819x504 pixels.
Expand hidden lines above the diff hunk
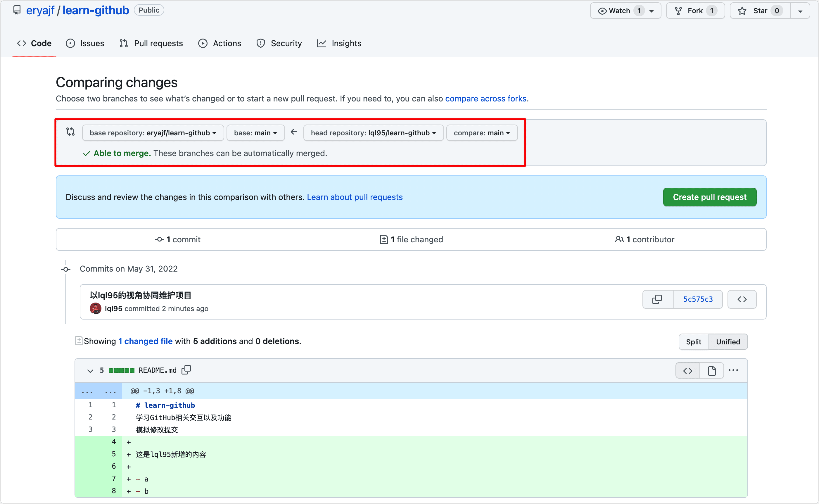[x=99, y=391]
